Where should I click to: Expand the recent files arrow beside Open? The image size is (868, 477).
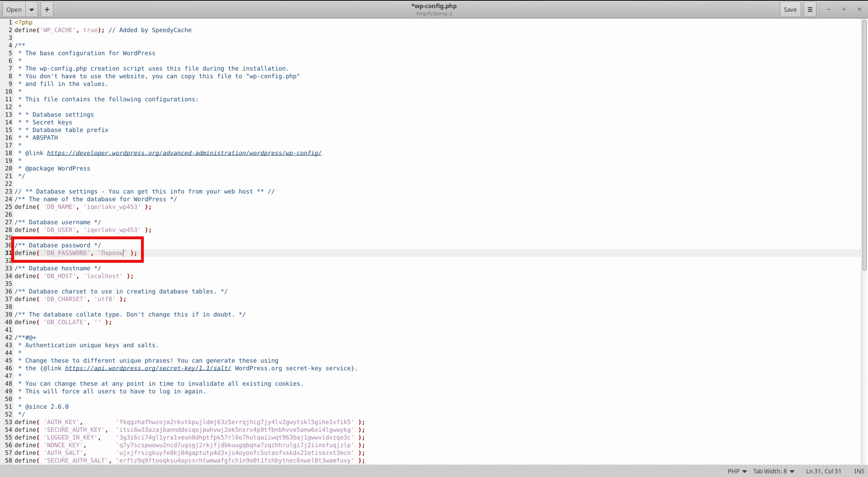pyautogui.click(x=32, y=9)
